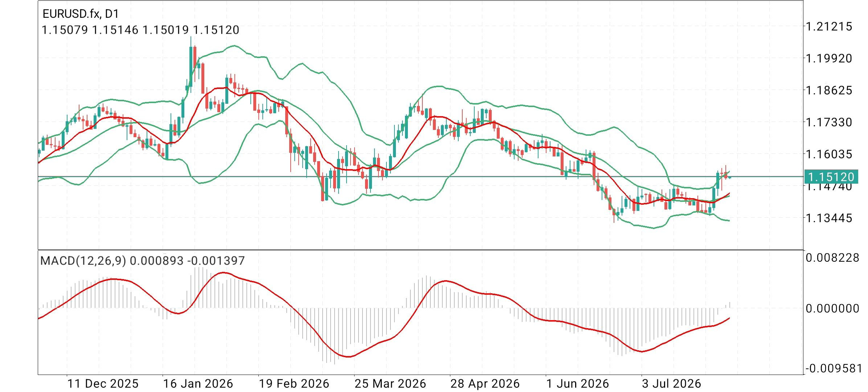Click the 1.18625 price axis label
The image size is (868, 392).
(828, 90)
